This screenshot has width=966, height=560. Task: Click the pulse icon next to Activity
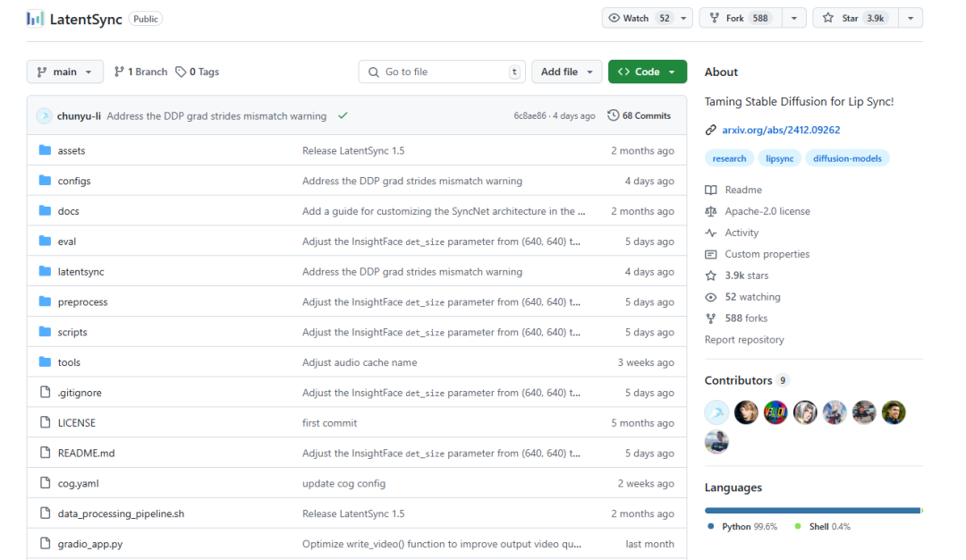pos(711,233)
